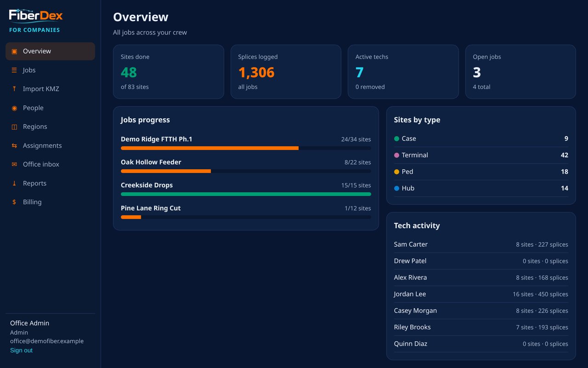Click the green Case color dot
The width and height of the screenshot is (588, 368).
click(397, 139)
